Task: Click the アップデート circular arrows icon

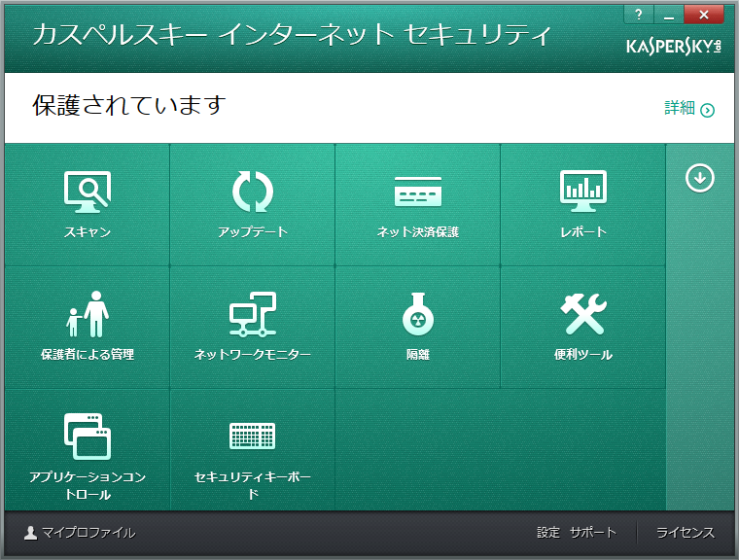Action: tap(253, 192)
